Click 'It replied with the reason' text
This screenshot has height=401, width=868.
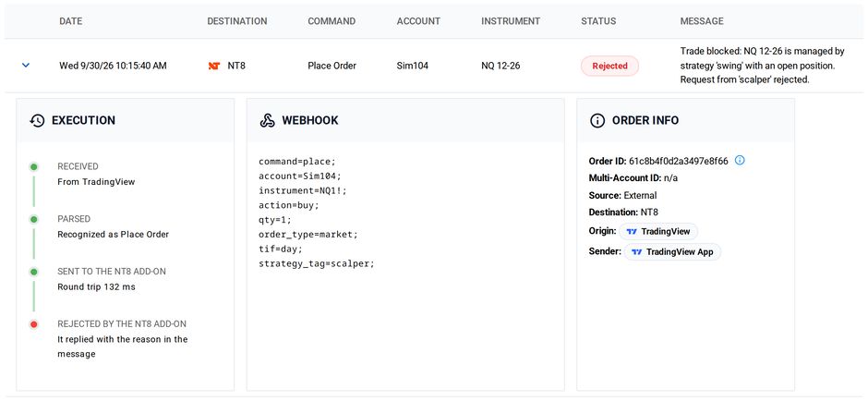point(123,346)
